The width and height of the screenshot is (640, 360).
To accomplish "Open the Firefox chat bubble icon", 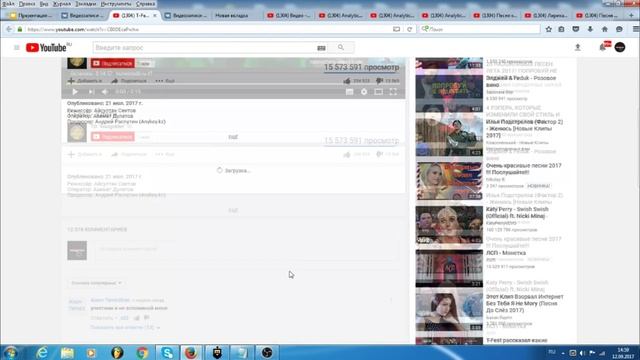I will (x=619, y=29).
